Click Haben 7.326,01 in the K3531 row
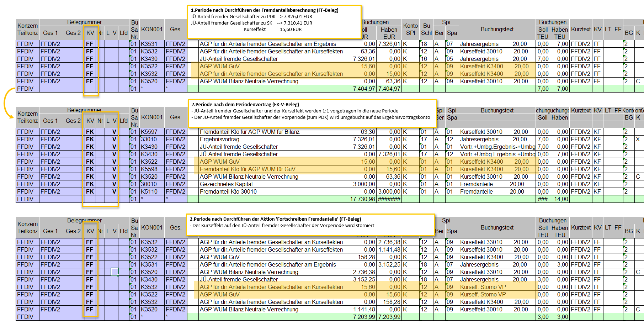Image resolution: width=644 pixels, height=321 pixels. [389, 44]
